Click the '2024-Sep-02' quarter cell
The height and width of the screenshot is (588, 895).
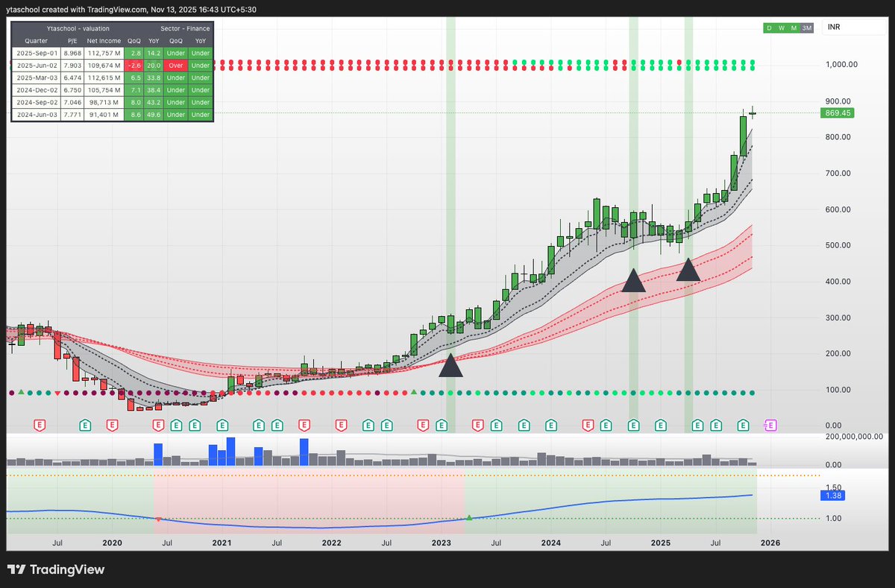(x=36, y=102)
